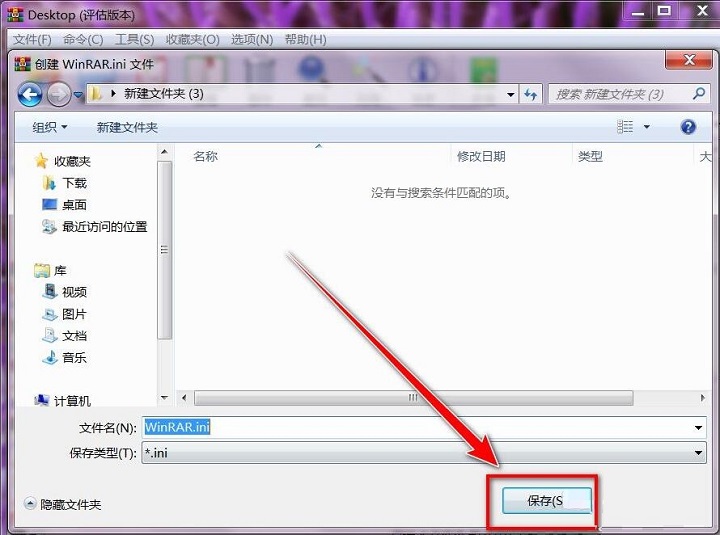Open 下载 folder in sidebar
The width and height of the screenshot is (720, 535).
pos(74,183)
